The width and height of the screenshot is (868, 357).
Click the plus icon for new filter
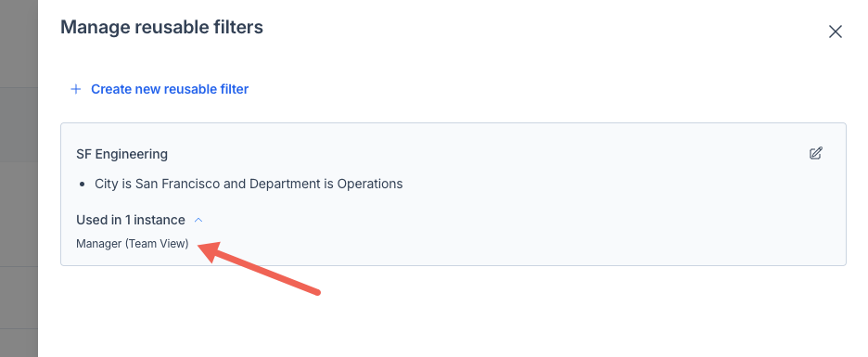(76, 89)
